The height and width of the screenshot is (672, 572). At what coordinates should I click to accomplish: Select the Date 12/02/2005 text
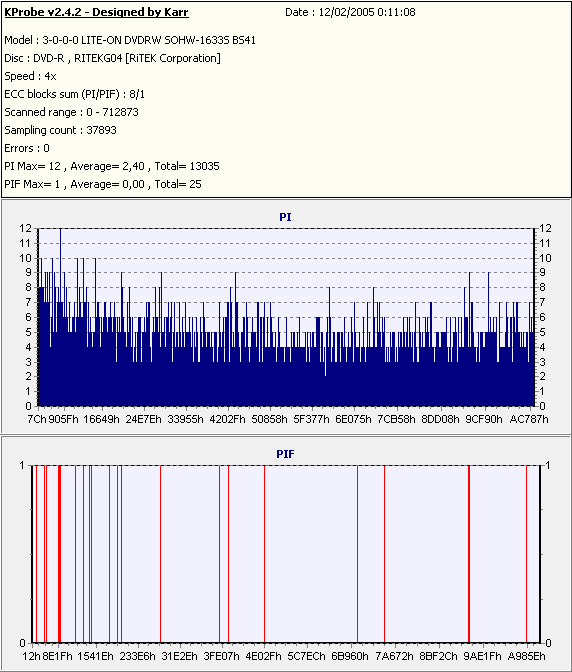[x=350, y=12]
